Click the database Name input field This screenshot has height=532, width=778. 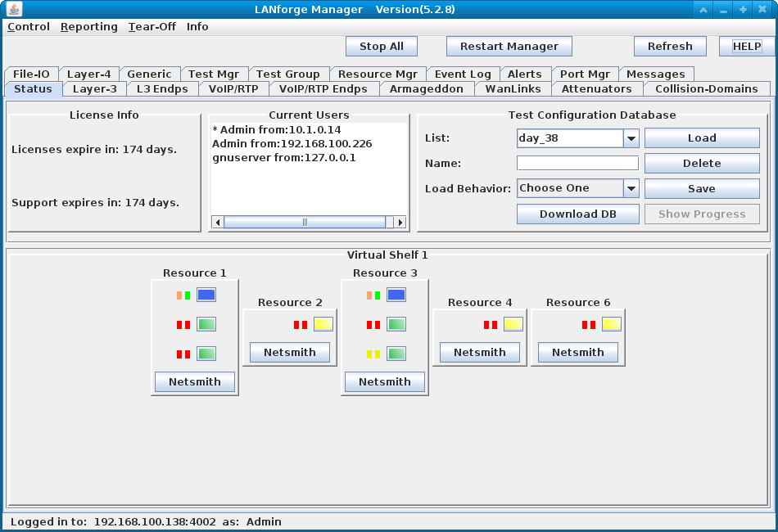point(577,163)
